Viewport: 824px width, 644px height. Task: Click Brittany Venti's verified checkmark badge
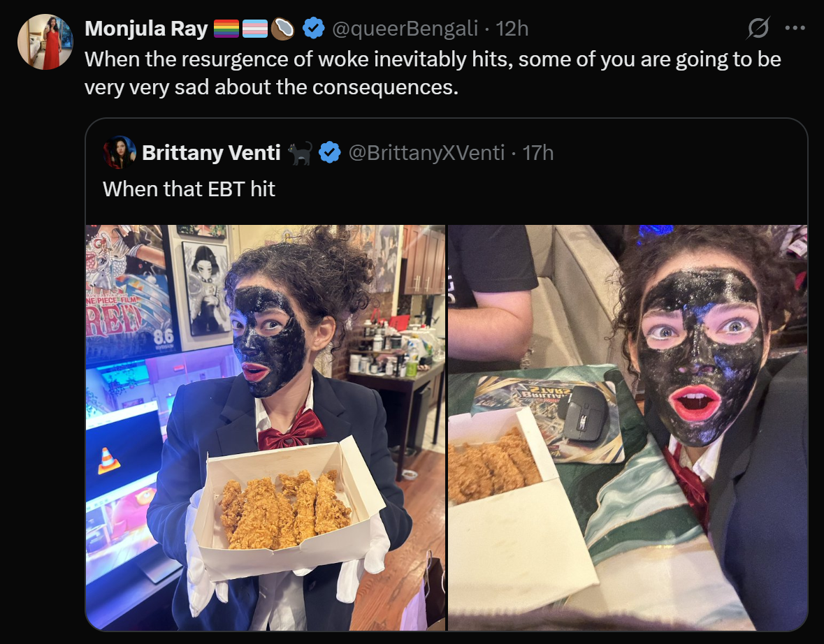click(x=330, y=153)
